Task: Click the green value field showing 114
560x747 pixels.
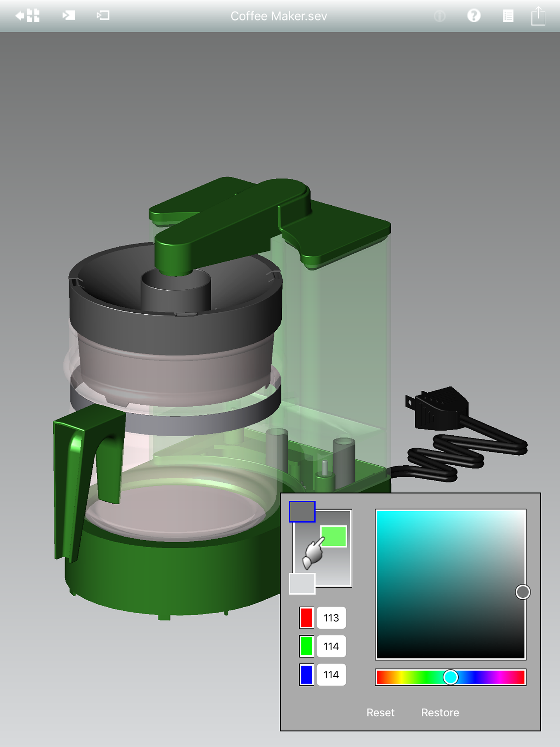Action: point(331,646)
